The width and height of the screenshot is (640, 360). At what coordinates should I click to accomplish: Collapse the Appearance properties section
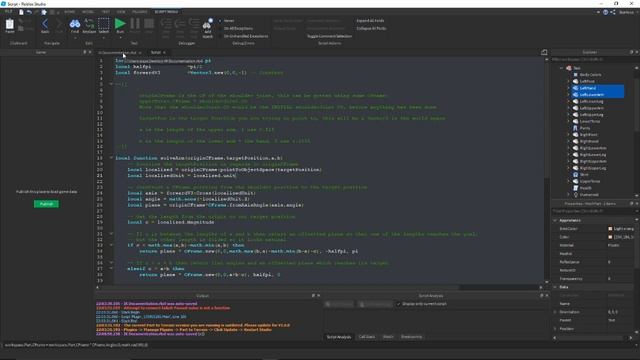click(x=555, y=220)
